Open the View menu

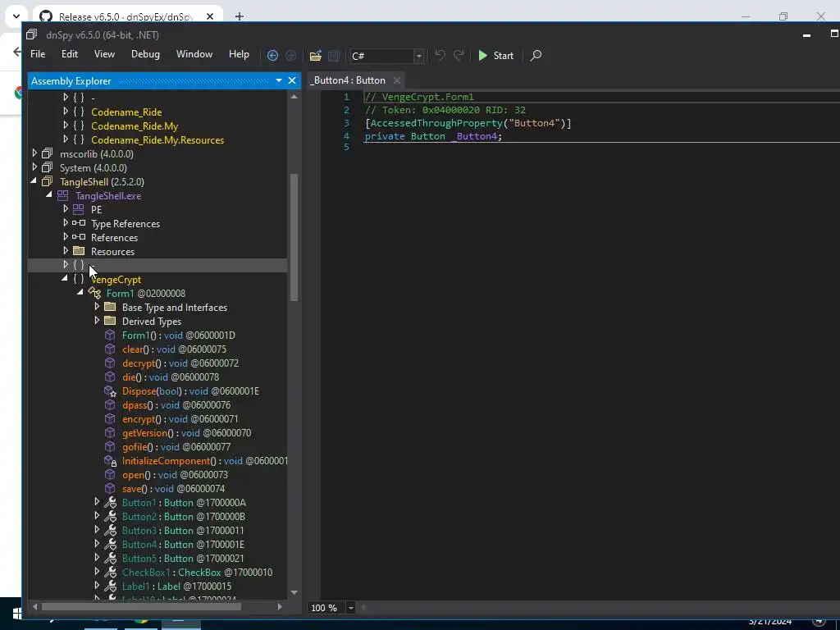(104, 54)
